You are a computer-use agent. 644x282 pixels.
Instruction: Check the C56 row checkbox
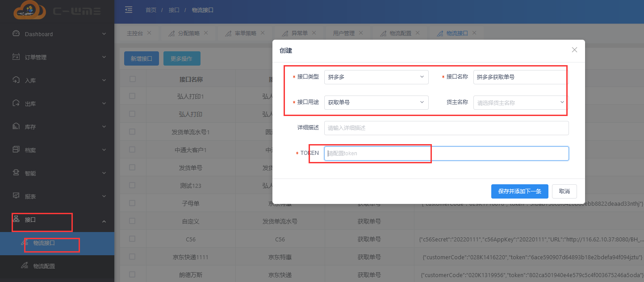point(132,239)
